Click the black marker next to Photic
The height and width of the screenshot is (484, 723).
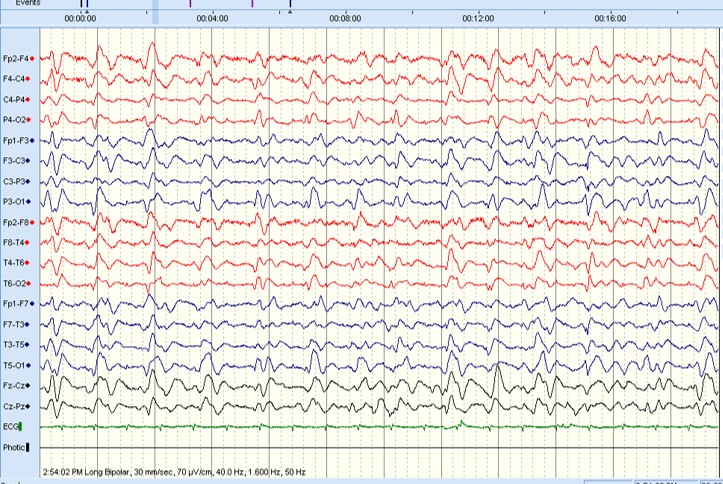(27, 447)
